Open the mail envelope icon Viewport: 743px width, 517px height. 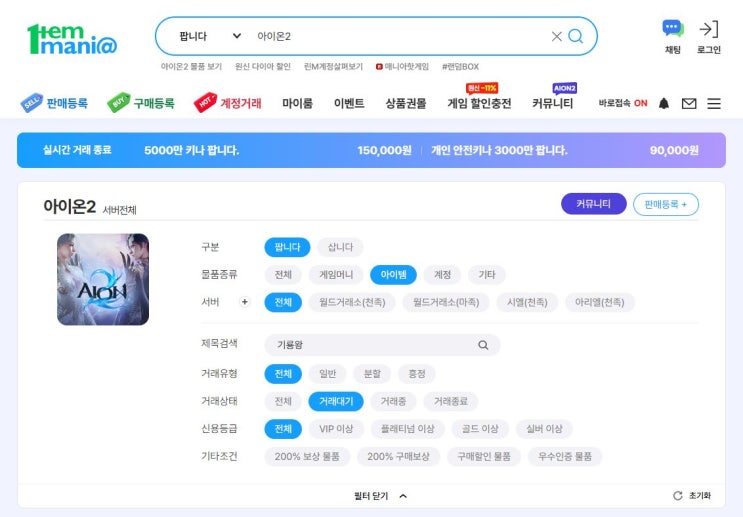(689, 103)
